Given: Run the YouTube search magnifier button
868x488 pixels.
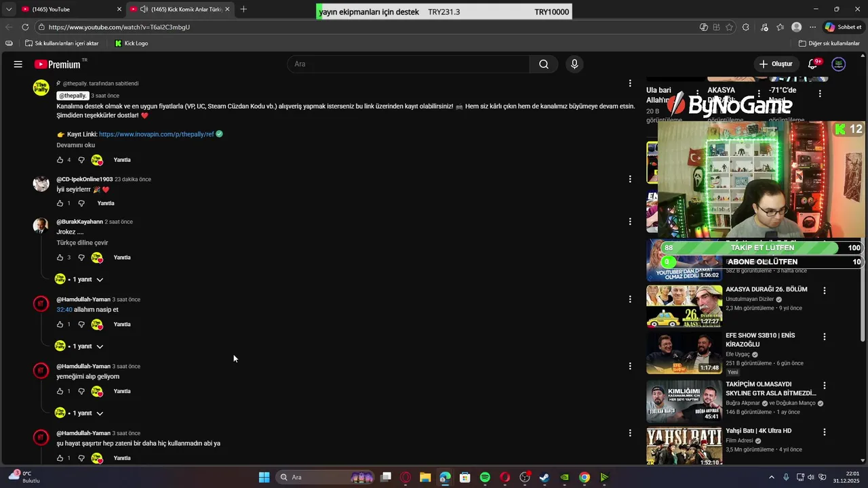Looking at the screenshot, I should pos(544,64).
